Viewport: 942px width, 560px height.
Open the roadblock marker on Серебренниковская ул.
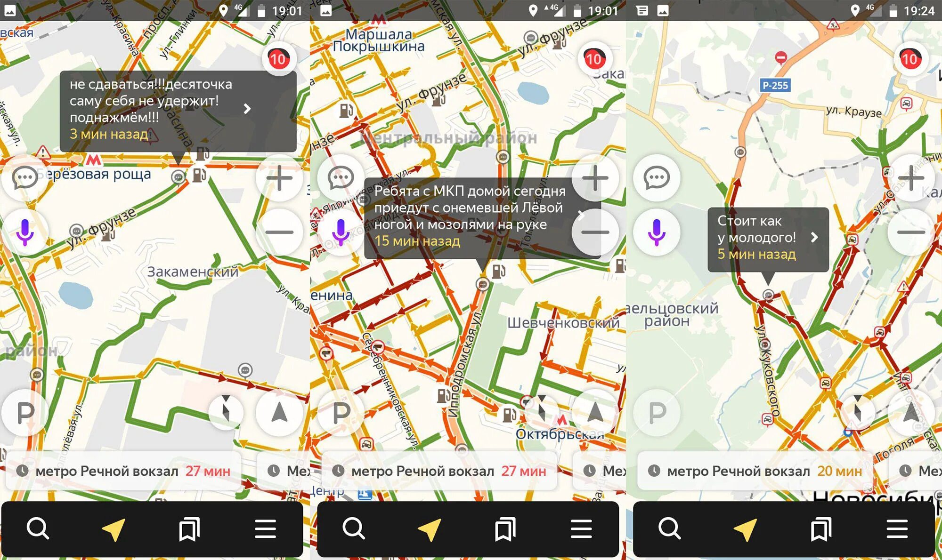click(378, 347)
